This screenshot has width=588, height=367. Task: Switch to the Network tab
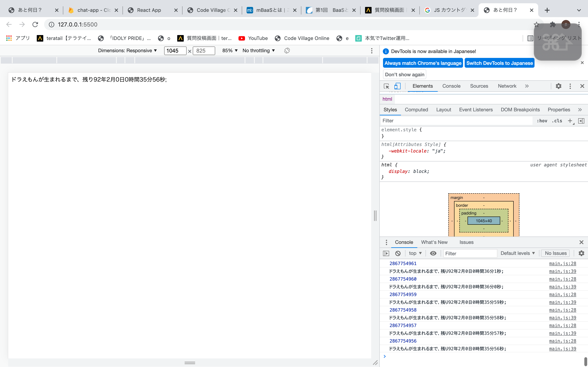pyautogui.click(x=507, y=86)
